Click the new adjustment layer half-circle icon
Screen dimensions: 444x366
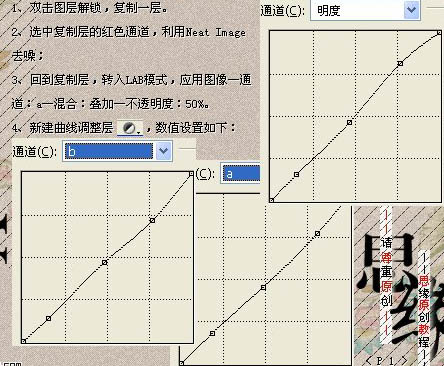(x=130, y=128)
